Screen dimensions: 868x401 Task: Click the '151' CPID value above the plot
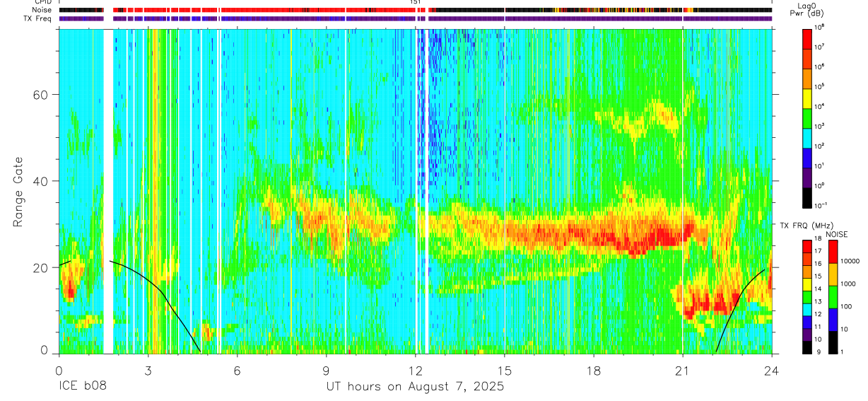click(x=416, y=3)
